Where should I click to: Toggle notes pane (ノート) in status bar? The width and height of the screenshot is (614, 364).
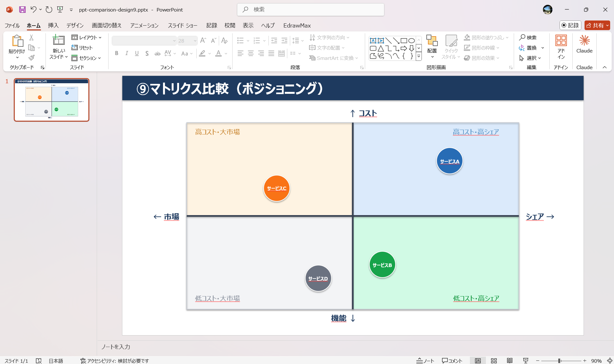pos(425,360)
